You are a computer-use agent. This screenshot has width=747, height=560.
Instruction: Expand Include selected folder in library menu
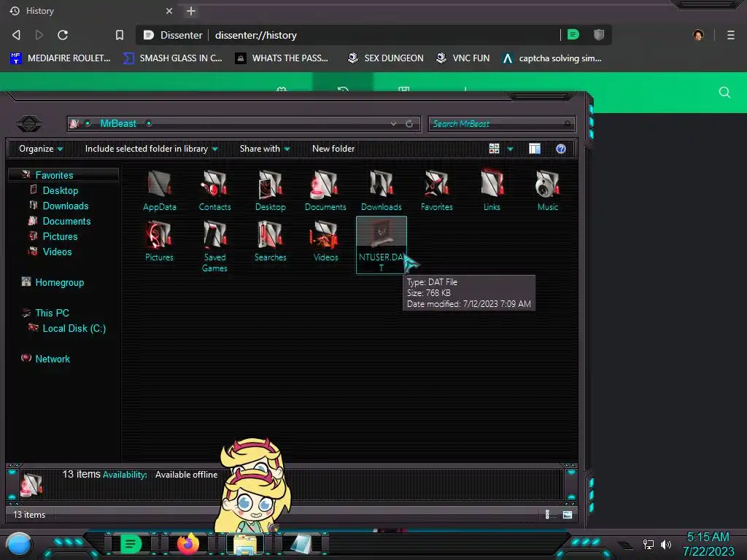pos(151,149)
